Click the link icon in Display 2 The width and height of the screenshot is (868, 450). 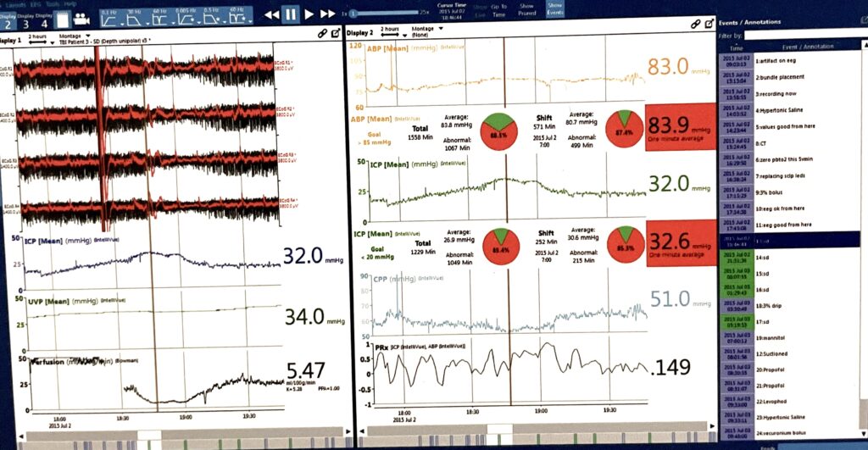point(696,25)
